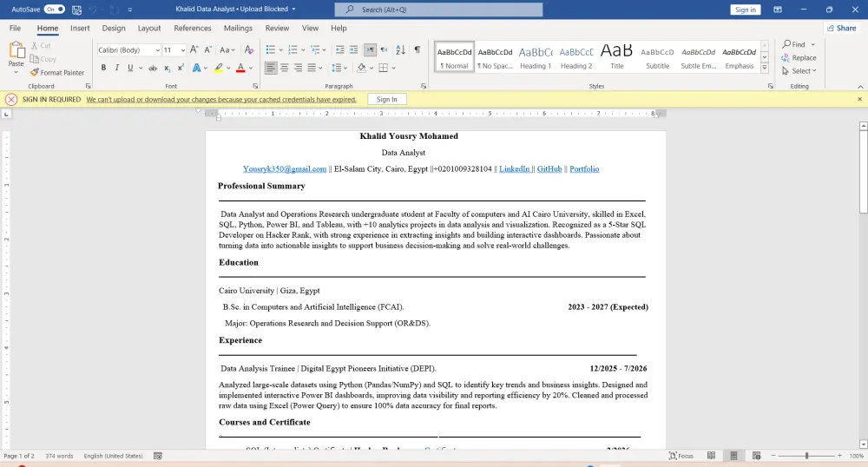This screenshot has height=467, width=868.
Task: Toggle Bold formatting
Action: click(103, 68)
